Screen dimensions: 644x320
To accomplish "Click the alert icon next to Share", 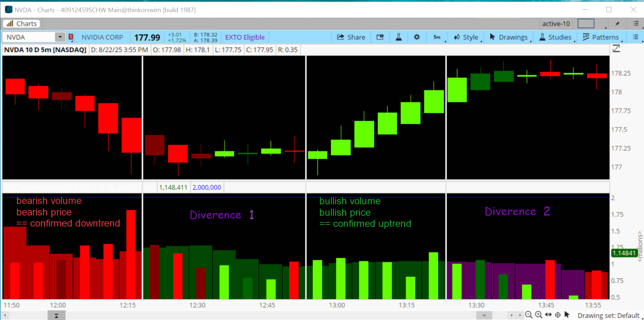I will 380,37.
